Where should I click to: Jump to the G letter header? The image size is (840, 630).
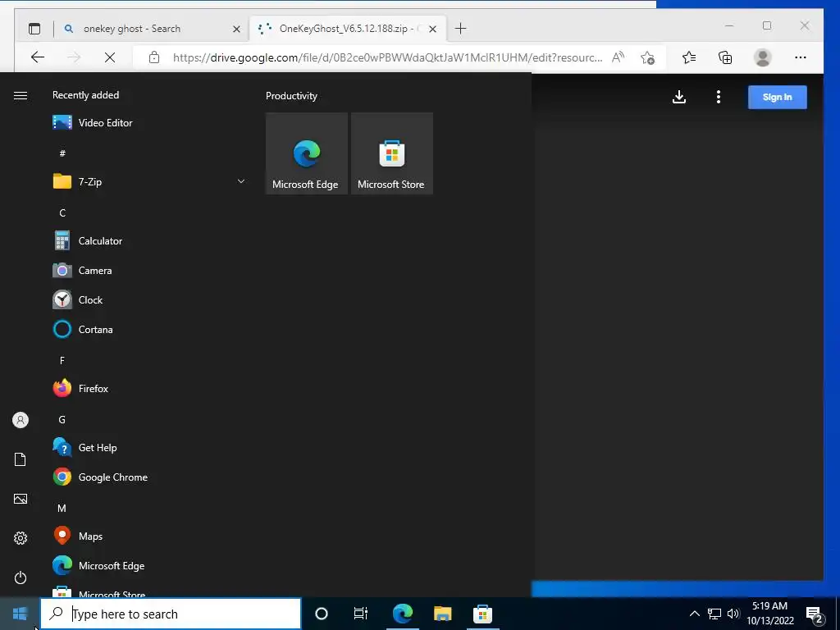(x=62, y=419)
